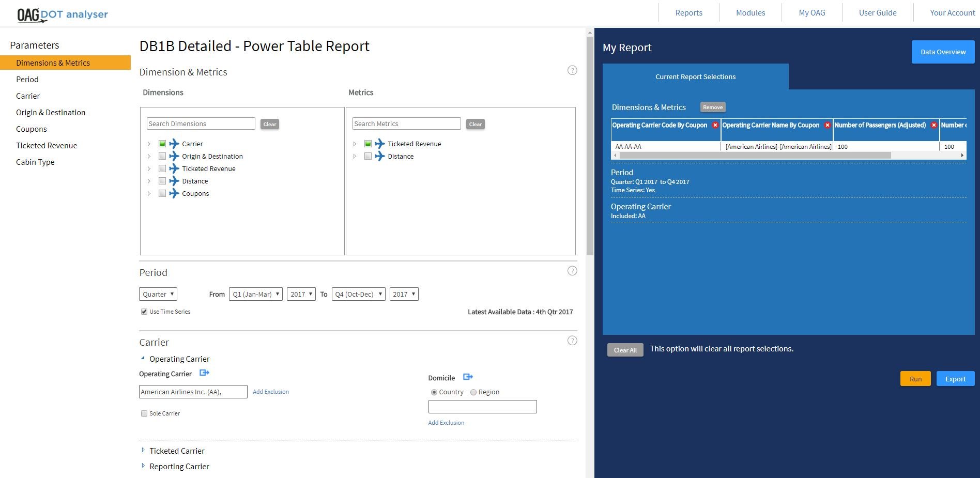Click the Ticketed Revenue metric airplane icon

click(x=380, y=144)
